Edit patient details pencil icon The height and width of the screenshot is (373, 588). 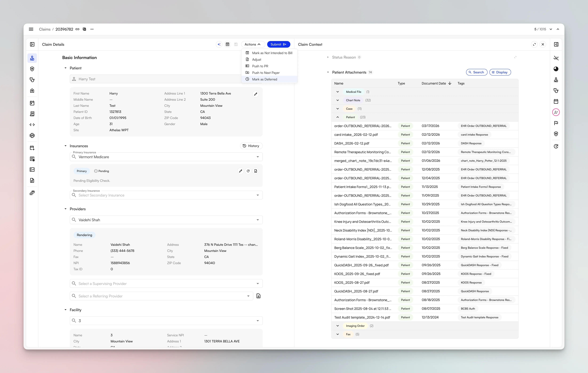(256, 94)
